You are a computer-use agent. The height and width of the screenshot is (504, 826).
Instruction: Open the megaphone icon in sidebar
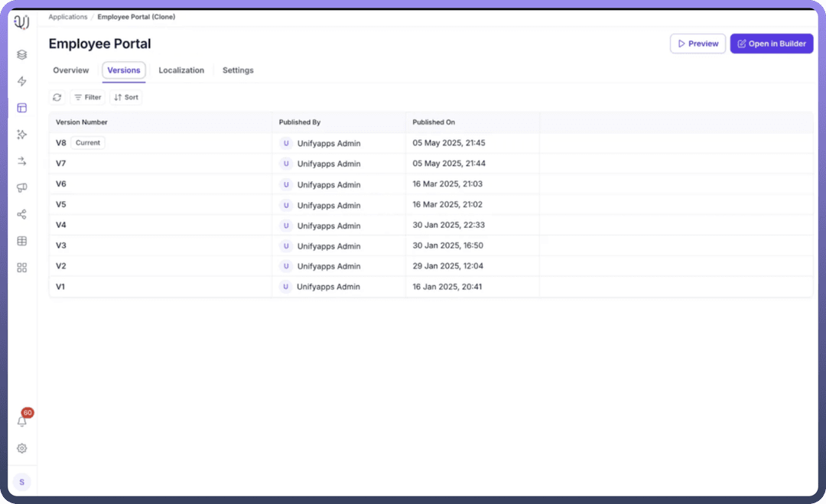(22, 188)
